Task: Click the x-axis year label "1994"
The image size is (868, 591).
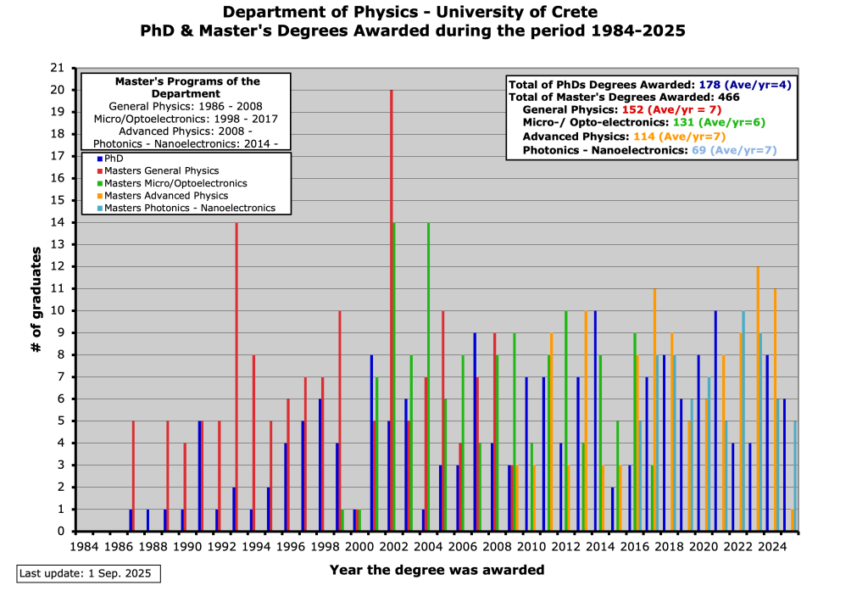Action: click(x=256, y=547)
